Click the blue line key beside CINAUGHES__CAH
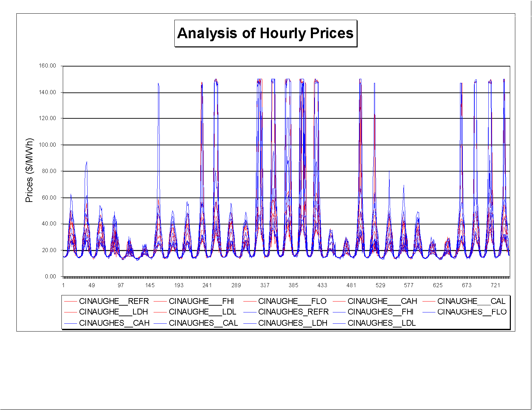The width and height of the screenshot is (532, 410). tap(71, 323)
